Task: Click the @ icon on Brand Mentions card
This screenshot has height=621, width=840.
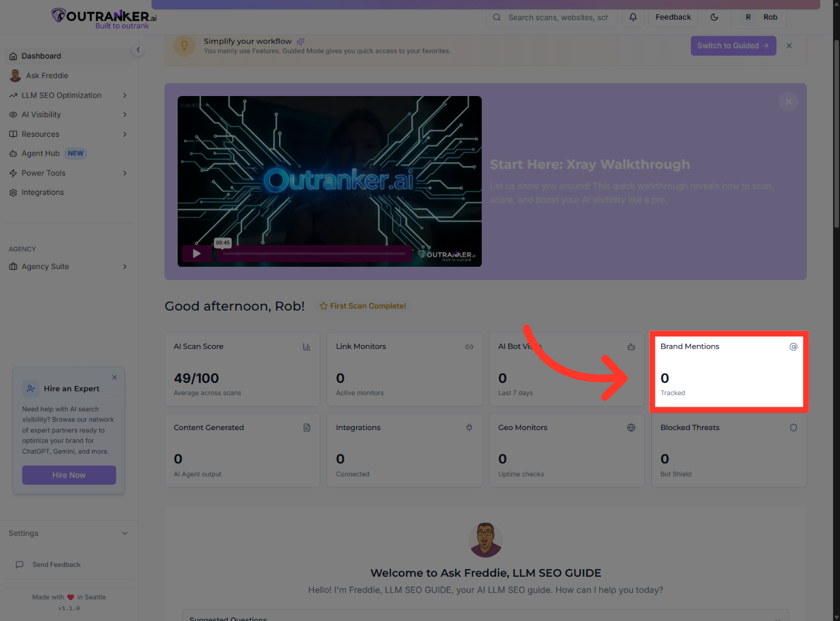Action: 793,346
